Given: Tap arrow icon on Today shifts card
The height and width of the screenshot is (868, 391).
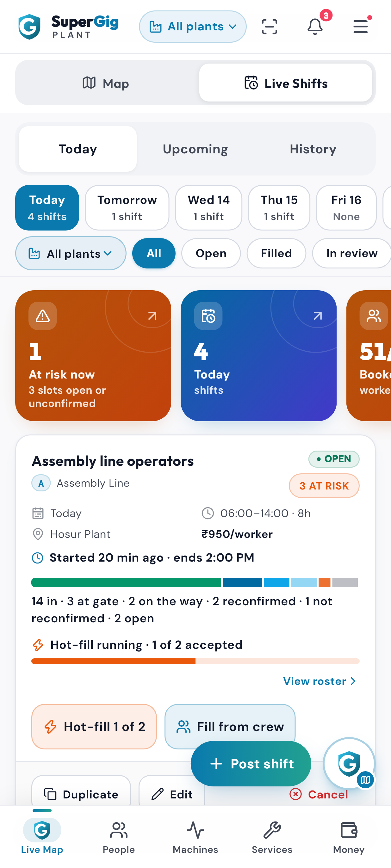Looking at the screenshot, I should (x=318, y=316).
